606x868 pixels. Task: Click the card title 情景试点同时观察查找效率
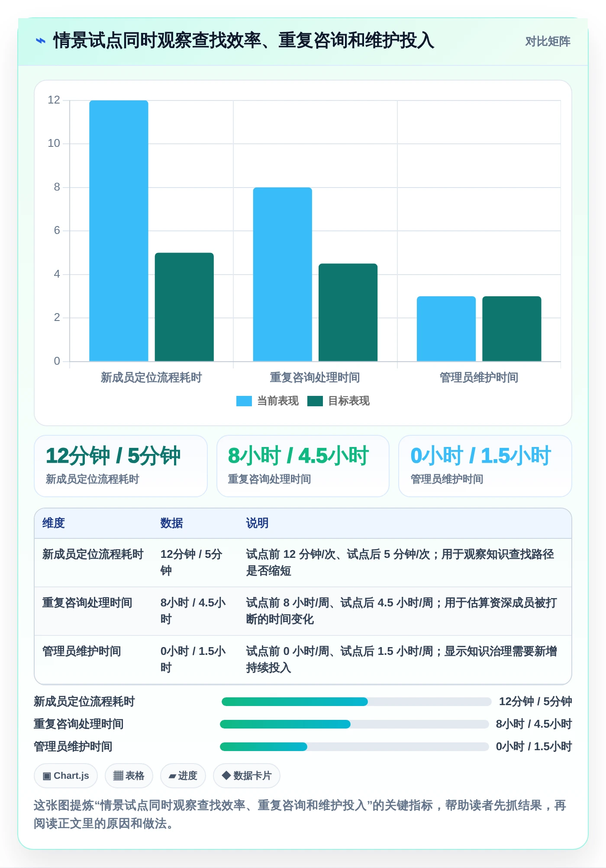(243, 41)
